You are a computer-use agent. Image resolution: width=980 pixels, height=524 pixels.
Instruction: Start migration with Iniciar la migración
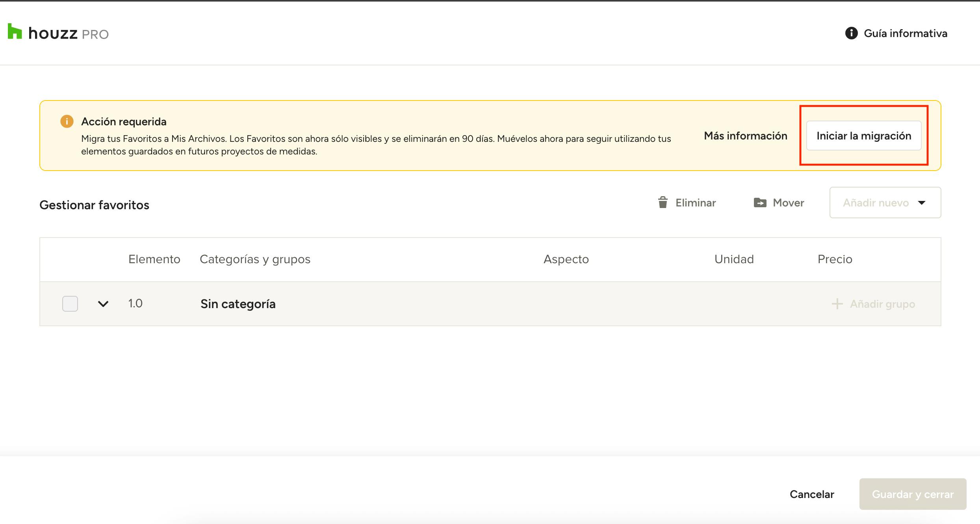864,136
